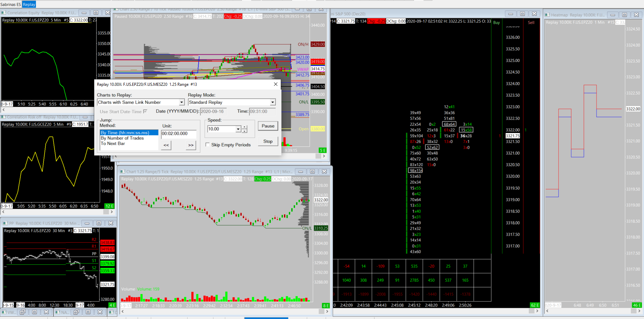Close the Replay control dialog
Image resolution: width=644 pixels, height=319 pixels.
click(x=276, y=84)
